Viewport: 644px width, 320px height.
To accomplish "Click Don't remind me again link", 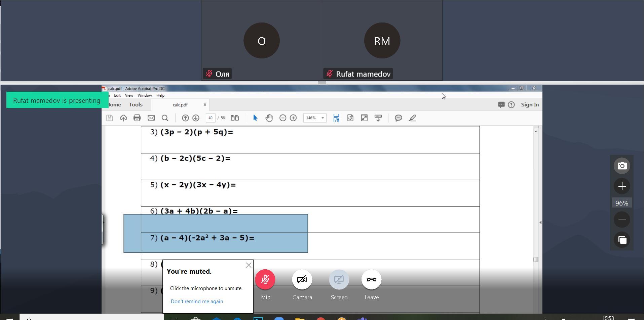I will (x=197, y=302).
